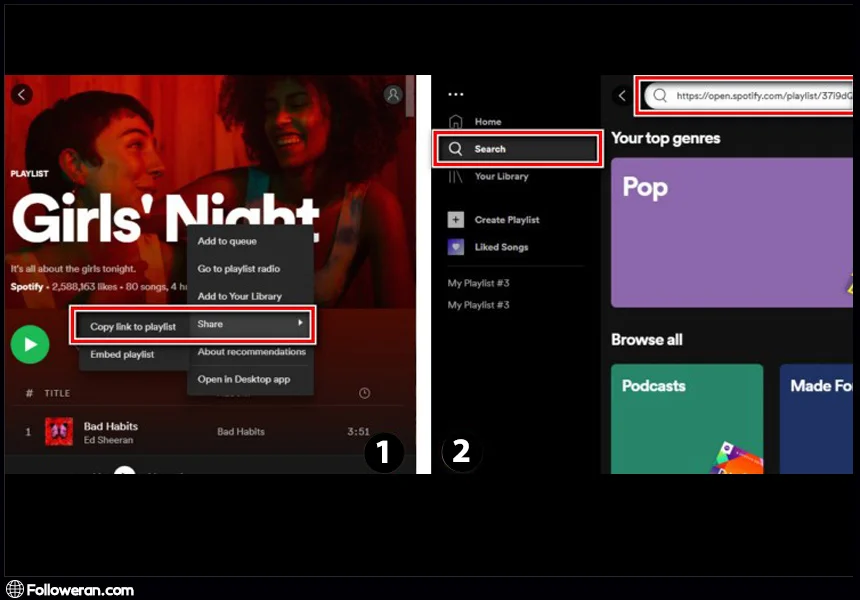Image resolution: width=860 pixels, height=600 pixels.
Task: Click the Create Playlist plus icon
Action: (x=456, y=220)
